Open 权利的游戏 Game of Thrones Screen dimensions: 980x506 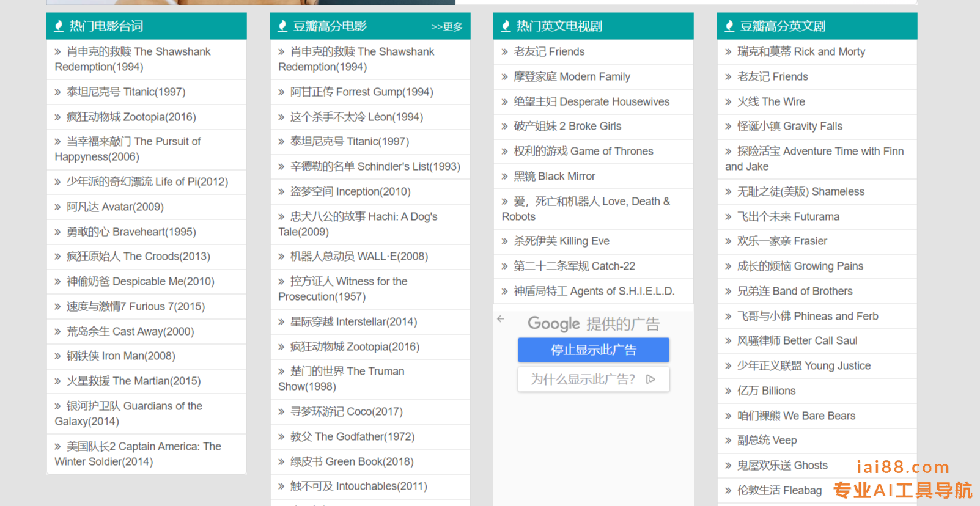click(x=583, y=151)
